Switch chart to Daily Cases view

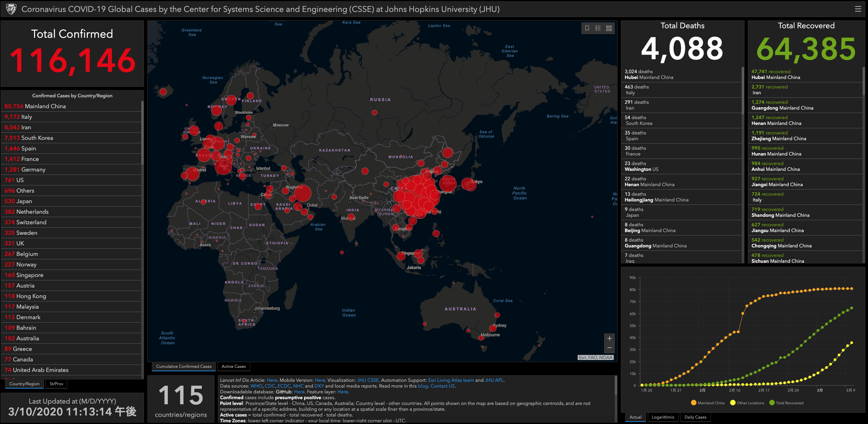click(695, 417)
